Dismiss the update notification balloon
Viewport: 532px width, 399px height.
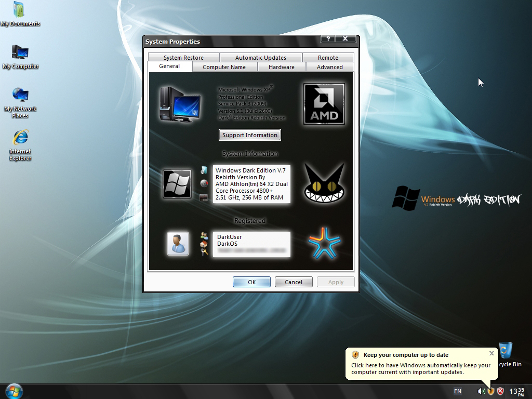point(491,353)
